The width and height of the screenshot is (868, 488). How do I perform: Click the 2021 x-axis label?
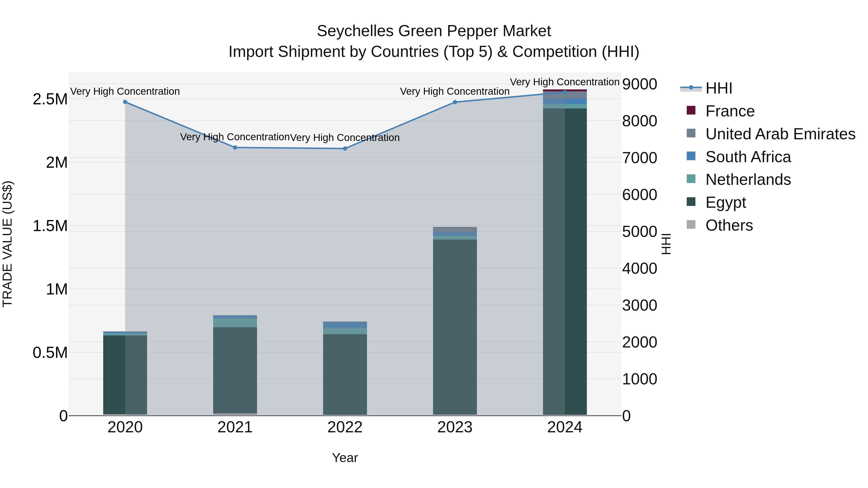point(235,427)
